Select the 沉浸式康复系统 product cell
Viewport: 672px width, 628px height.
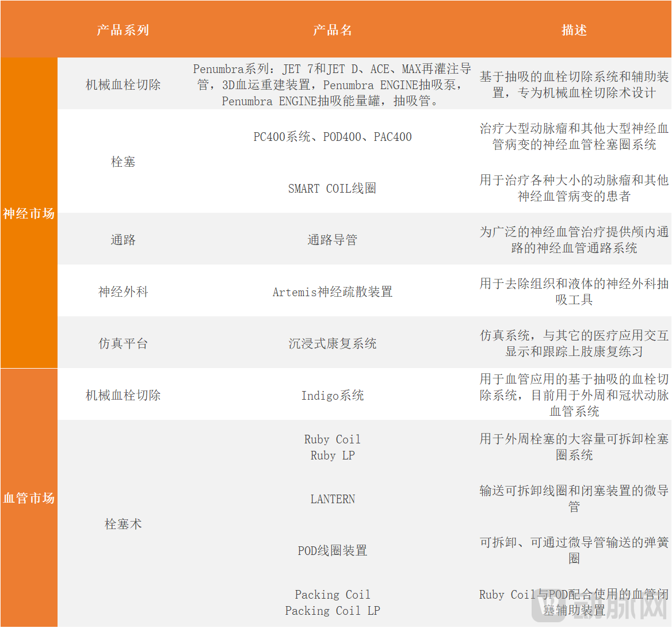click(333, 343)
